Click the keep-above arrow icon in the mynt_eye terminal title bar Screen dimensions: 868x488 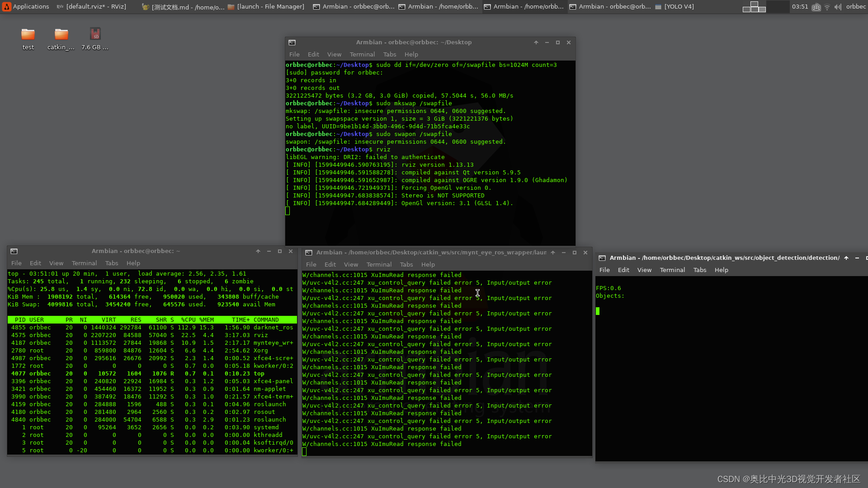(x=552, y=253)
